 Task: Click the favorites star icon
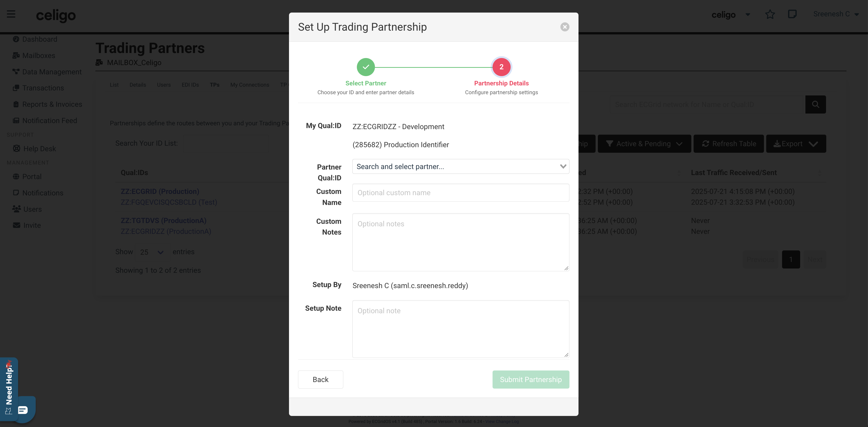pyautogui.click(x=770, y=14)
